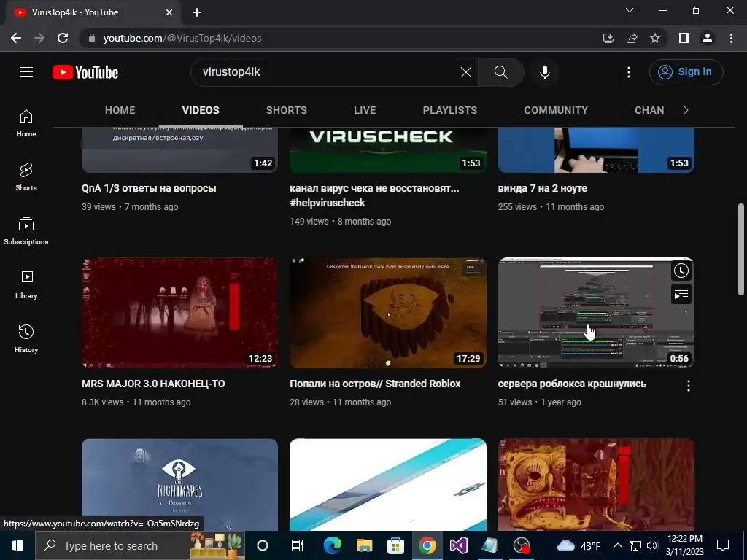Image resolution: width=747 pixels, height=560 pixels.
Task: Open action menu for сервера роблокса video
Action: pyautogui.click(x=689, y=386)
